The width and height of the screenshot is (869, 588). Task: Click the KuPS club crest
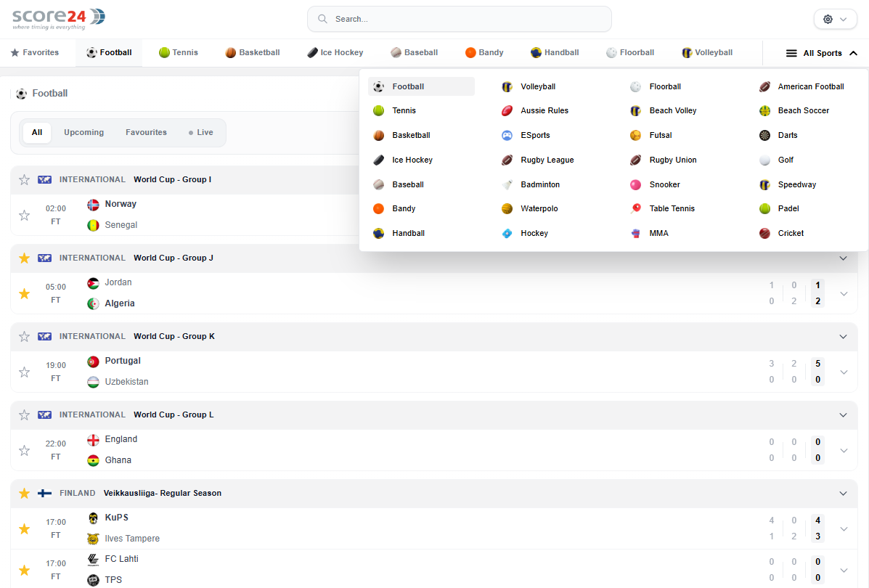[x=93, y=518]
